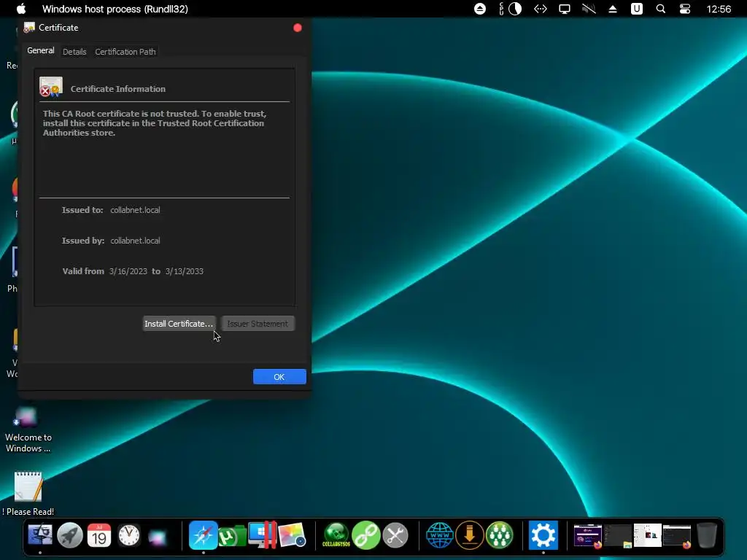Open the Launchpad rocket dock icon

coord(70,535)
